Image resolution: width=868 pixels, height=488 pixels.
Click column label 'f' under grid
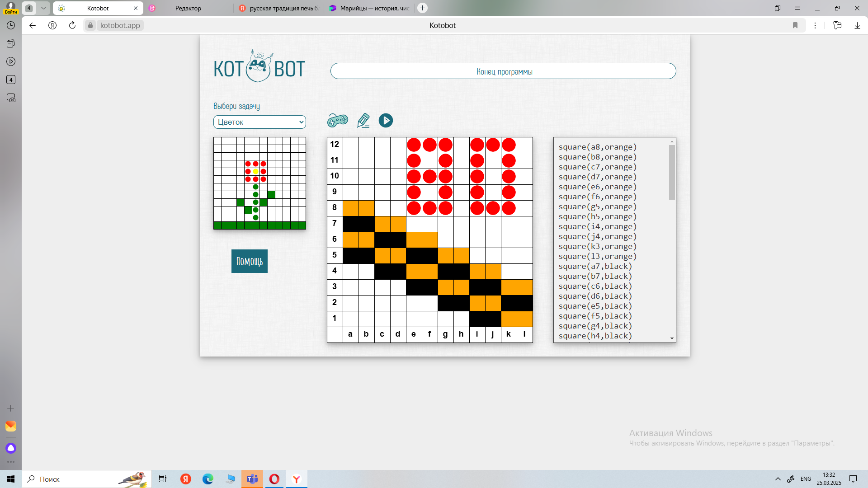tap(429, 334)
